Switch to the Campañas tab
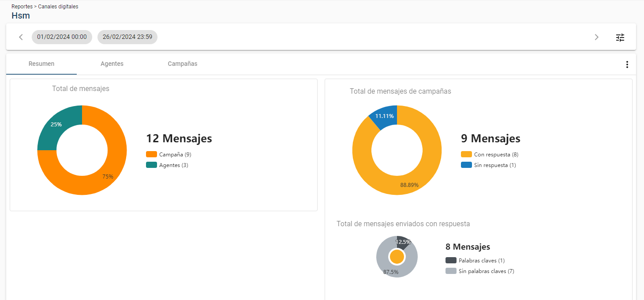This screenshot has width=644, height=300. point(183,64)
